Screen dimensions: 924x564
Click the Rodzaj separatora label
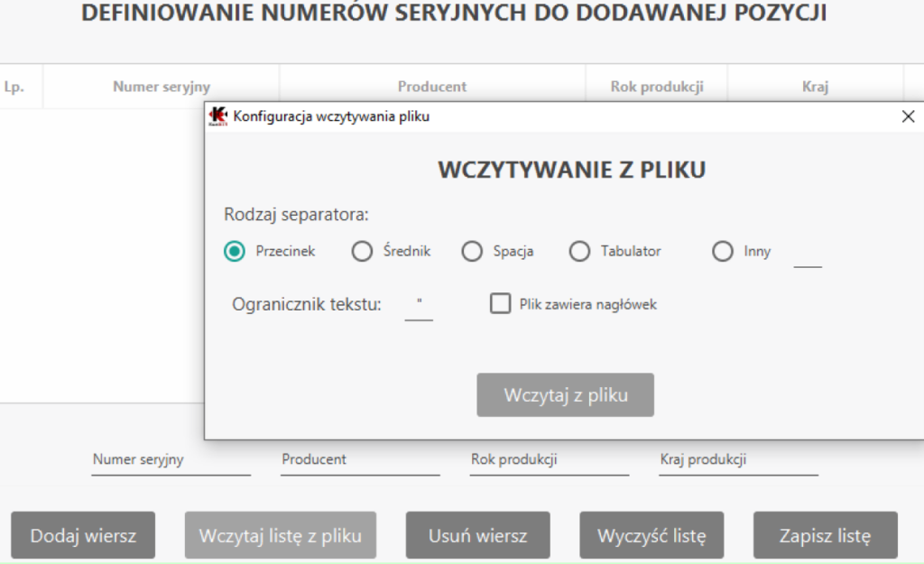click(x=296, y=215)
